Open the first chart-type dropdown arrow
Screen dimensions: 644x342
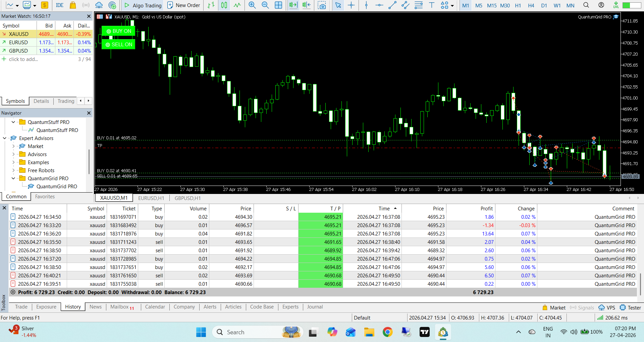pyautogui.click(x=17, y=6)
